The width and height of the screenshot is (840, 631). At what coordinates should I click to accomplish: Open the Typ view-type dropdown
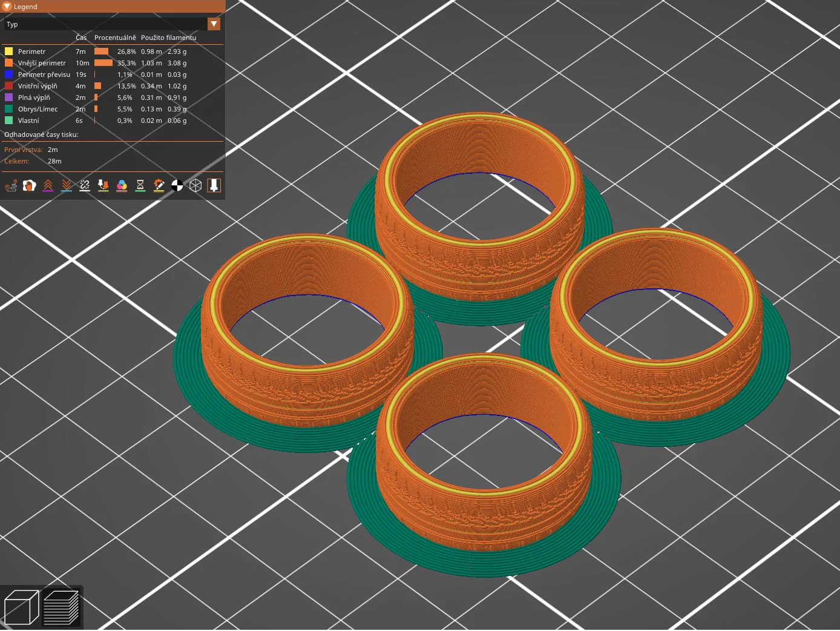112,24
